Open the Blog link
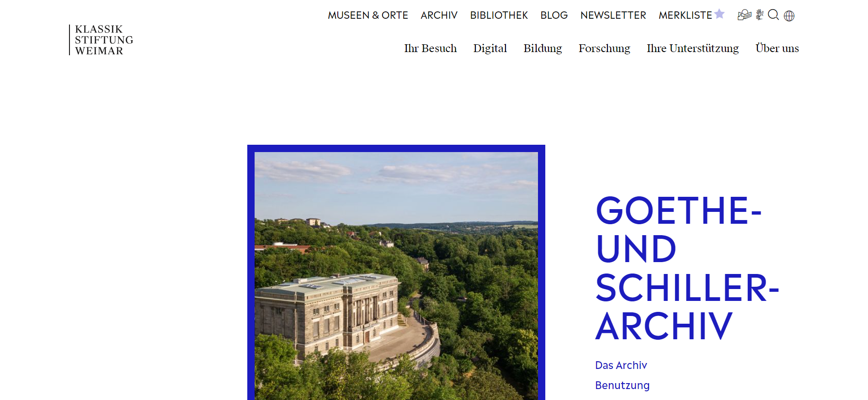The width and height of the screenshot is (868, 400). (x=554, y=16)
